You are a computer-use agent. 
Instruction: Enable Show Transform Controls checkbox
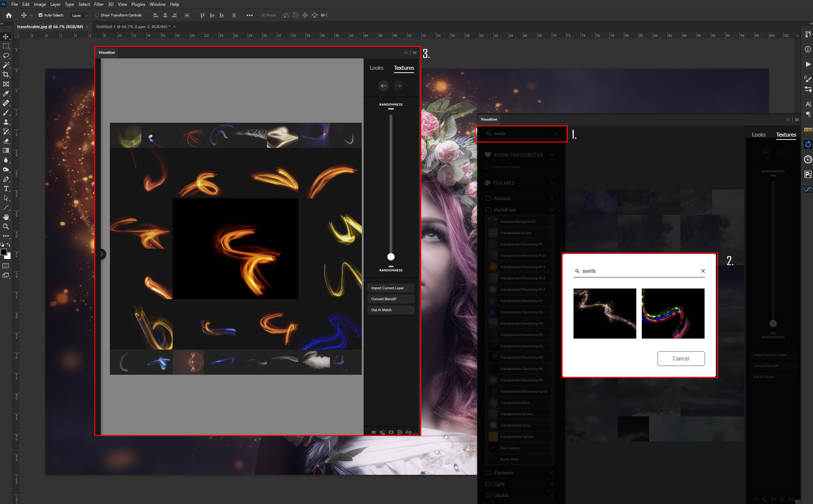[97, 15]
